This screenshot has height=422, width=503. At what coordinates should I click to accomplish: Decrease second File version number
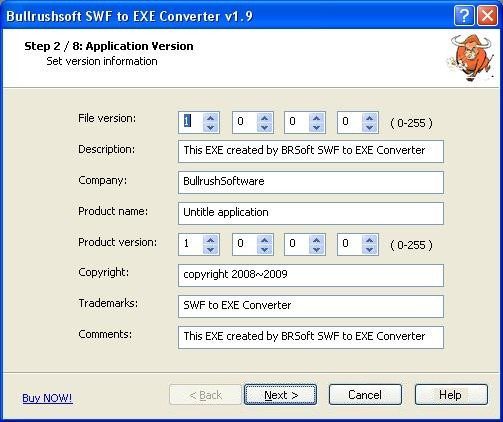click(x=264, y=127)
